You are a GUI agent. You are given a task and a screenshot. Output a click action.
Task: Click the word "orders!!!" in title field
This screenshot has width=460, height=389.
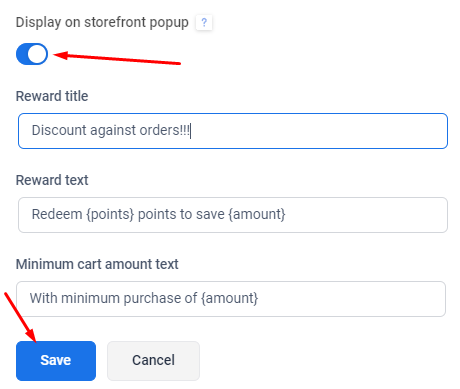coord(164,130)
